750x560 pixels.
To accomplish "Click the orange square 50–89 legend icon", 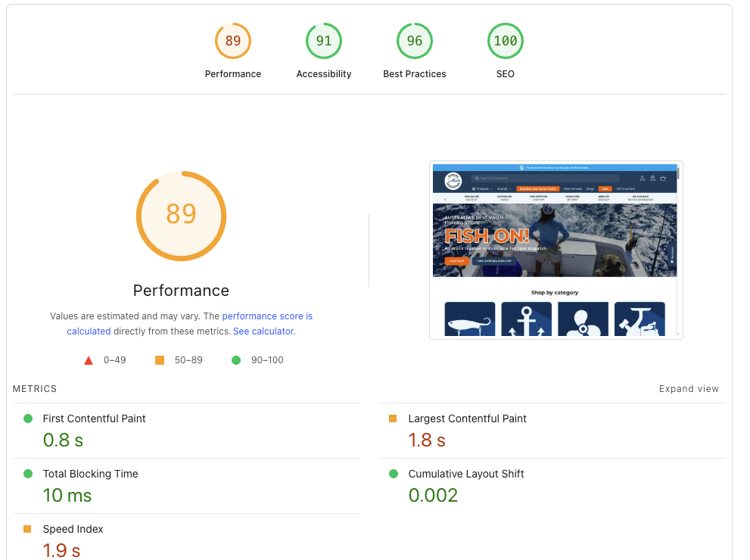I will pos(160,360).
